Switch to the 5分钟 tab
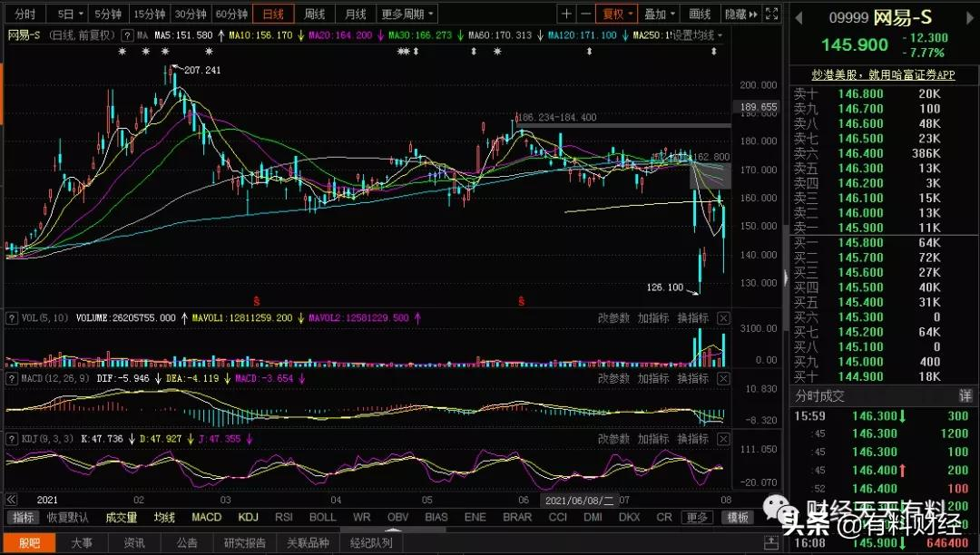 tap(108, 14)
